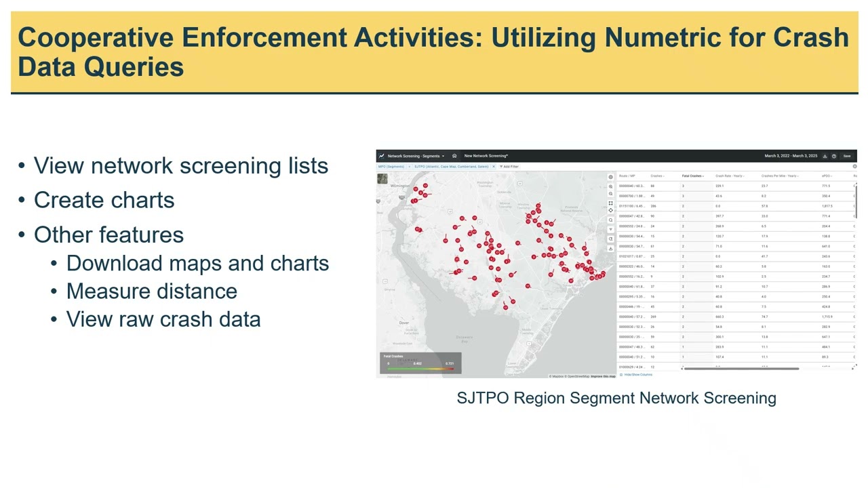
Task: Sort by the Fatal Crashes column header
Action: [x=692, y=176]
